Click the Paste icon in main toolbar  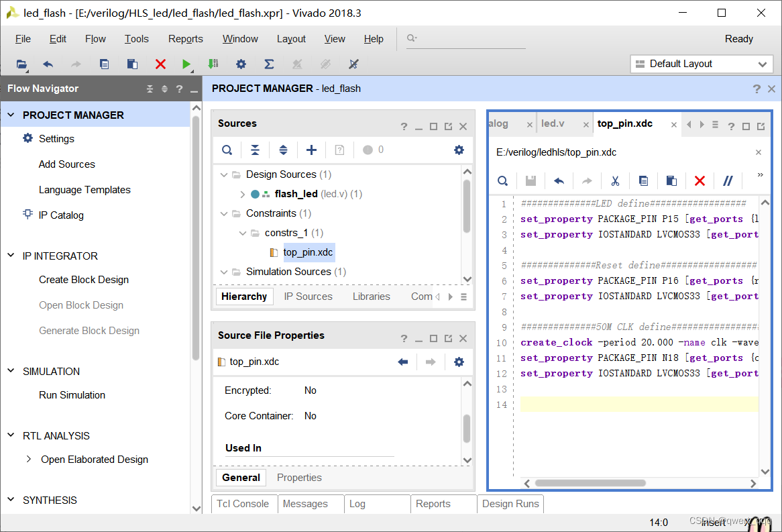[x=132, y=64]
